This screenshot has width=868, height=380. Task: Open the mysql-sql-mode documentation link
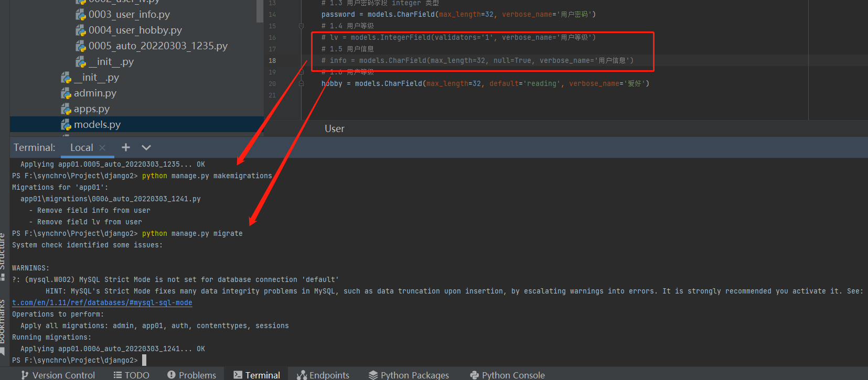pyautogui.click(x=102, y=303)
